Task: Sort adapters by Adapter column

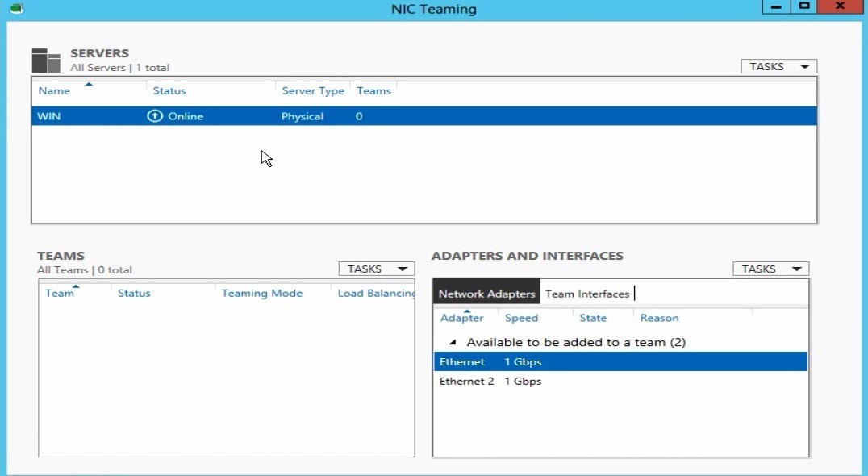Action: pyautogui.click(x=461, y=318)
